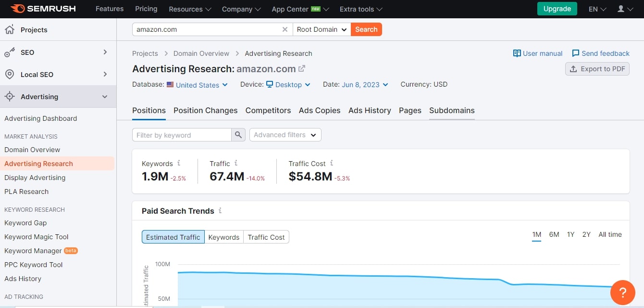Open the user account menu

(625, 9)
